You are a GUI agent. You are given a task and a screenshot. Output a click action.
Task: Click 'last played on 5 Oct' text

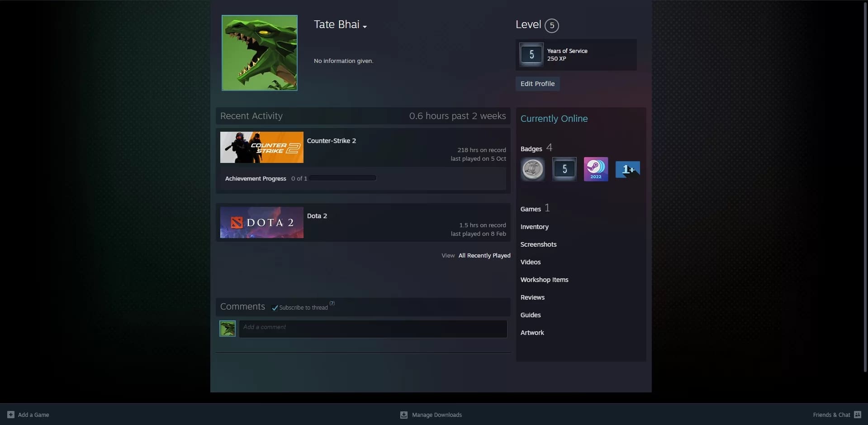(478, 159)
